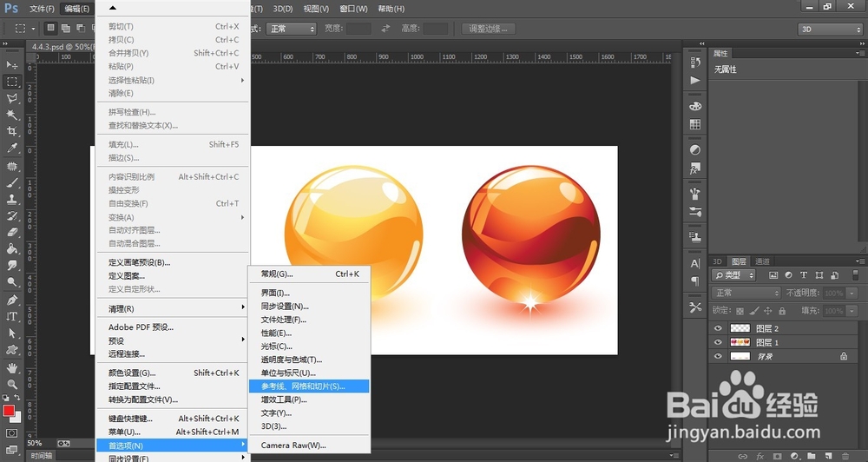
Task: Hide the 背景 layer
Action: (718, 357)
